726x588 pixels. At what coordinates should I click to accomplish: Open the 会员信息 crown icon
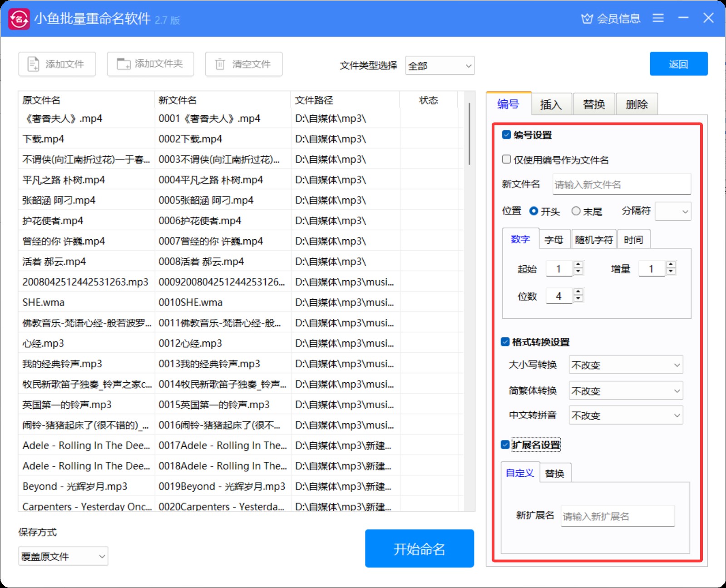tap(587, 19)
